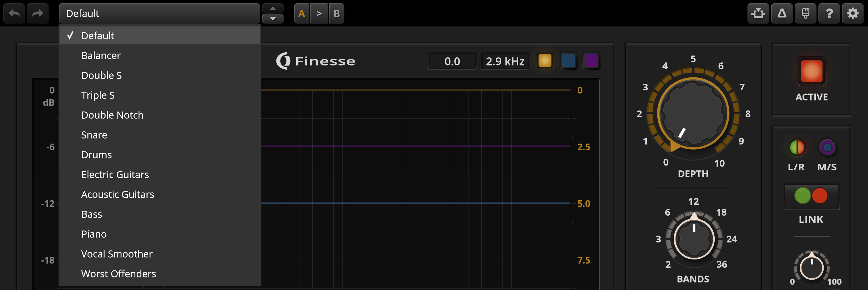Select previous preset with up arrow

click(x=273, y=9)
